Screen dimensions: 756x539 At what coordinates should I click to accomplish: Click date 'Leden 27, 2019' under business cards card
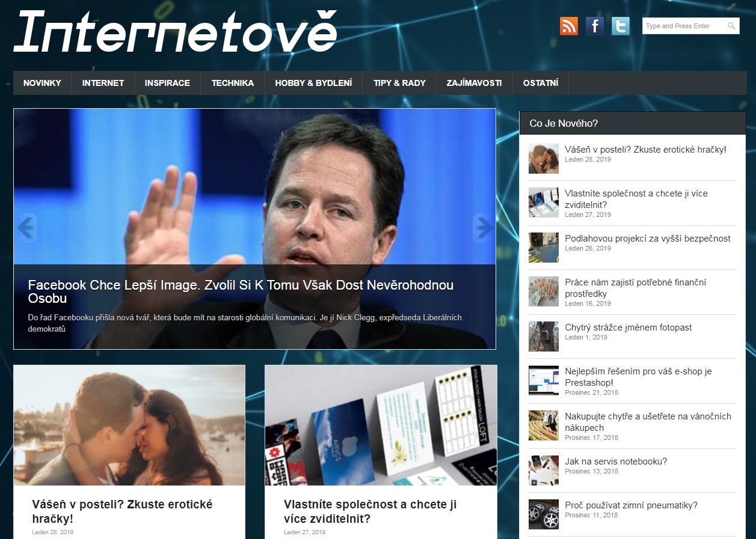(x=304, y=532)
